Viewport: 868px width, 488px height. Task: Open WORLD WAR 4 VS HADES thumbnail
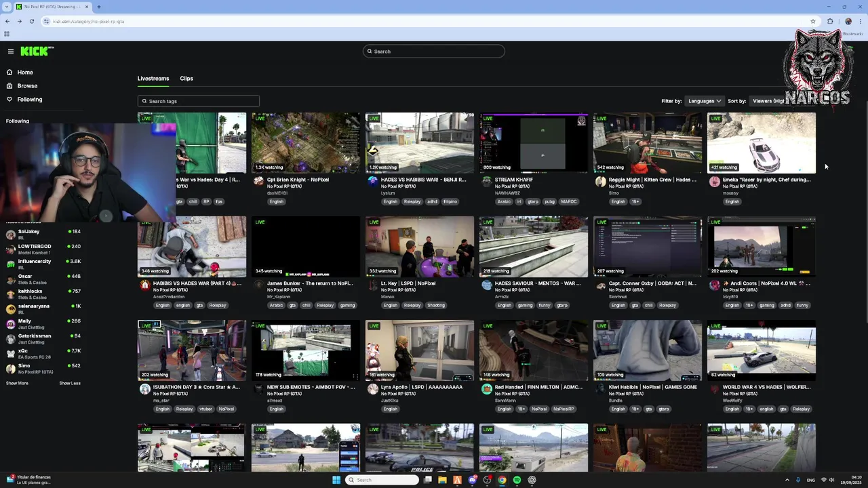pyautogui.click(x=762, y=350)
